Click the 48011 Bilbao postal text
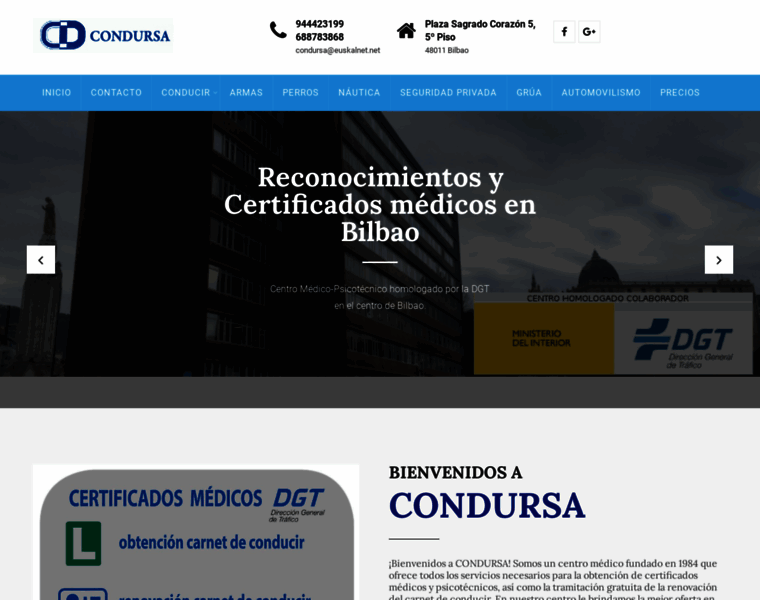This screenshot has width=760, height=600. 447,50
